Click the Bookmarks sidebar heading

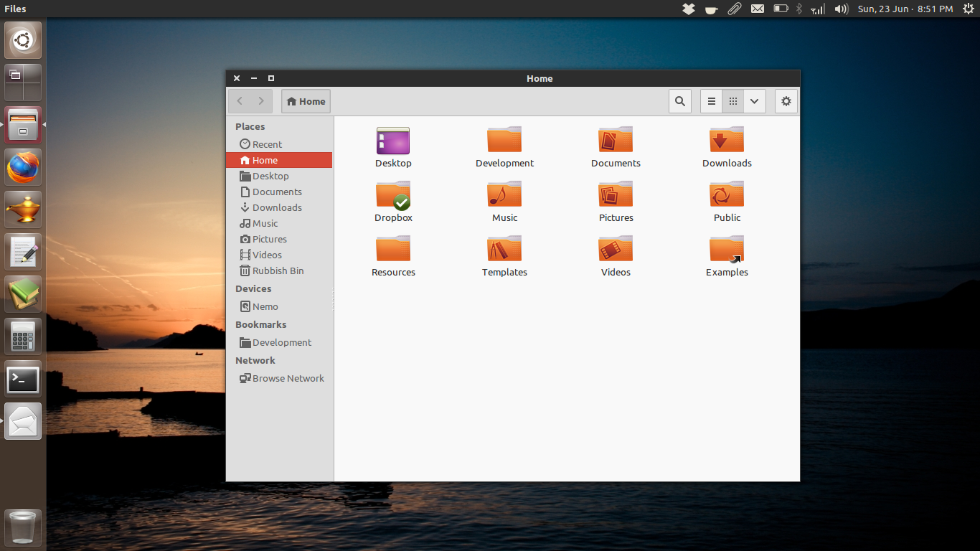point(260,324)
